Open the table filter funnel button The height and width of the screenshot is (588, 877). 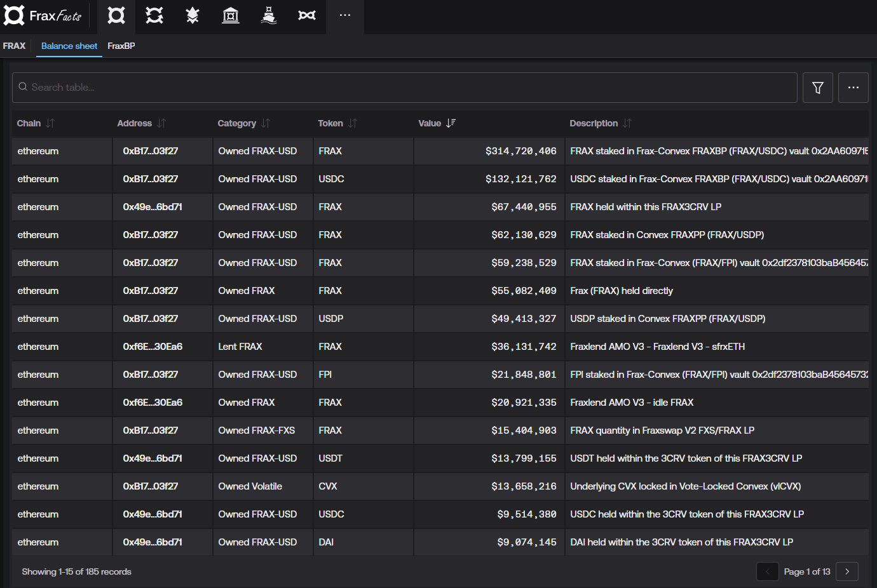coord(818,88)
